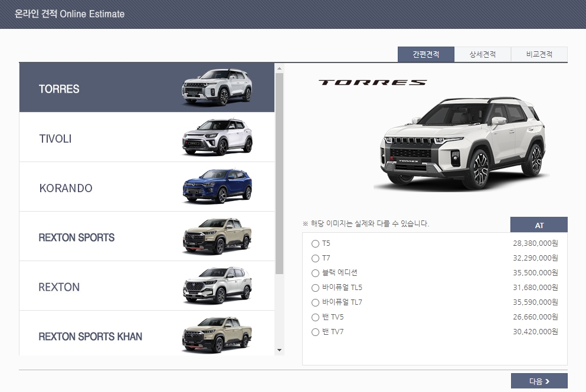Click the white TORRES thumbnail image
The height and width of the screenshot is (392, 586).
point(217,87)
